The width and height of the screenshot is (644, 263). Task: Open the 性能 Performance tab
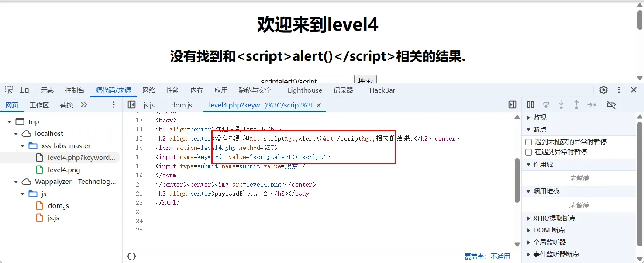[173, 90]
